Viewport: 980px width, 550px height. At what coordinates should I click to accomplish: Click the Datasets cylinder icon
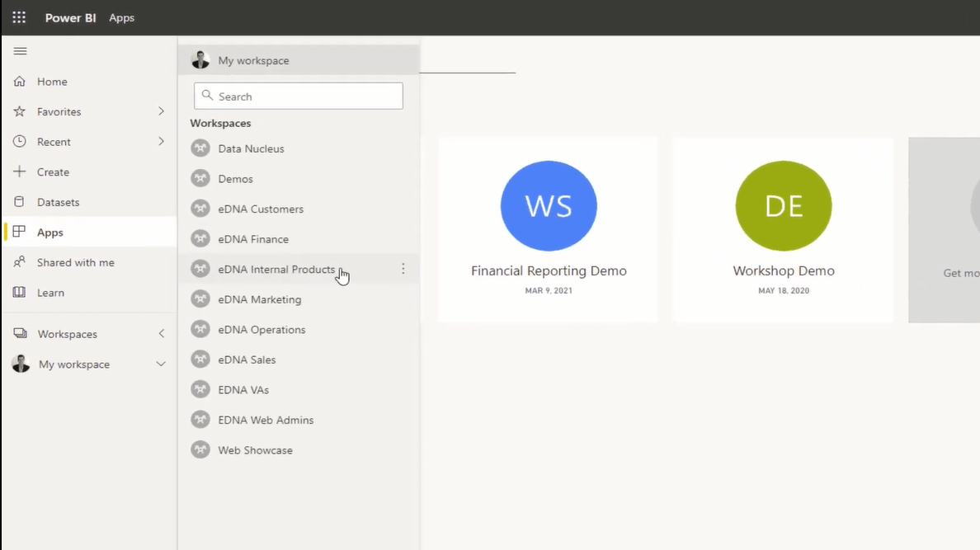(x=19, y=201)
